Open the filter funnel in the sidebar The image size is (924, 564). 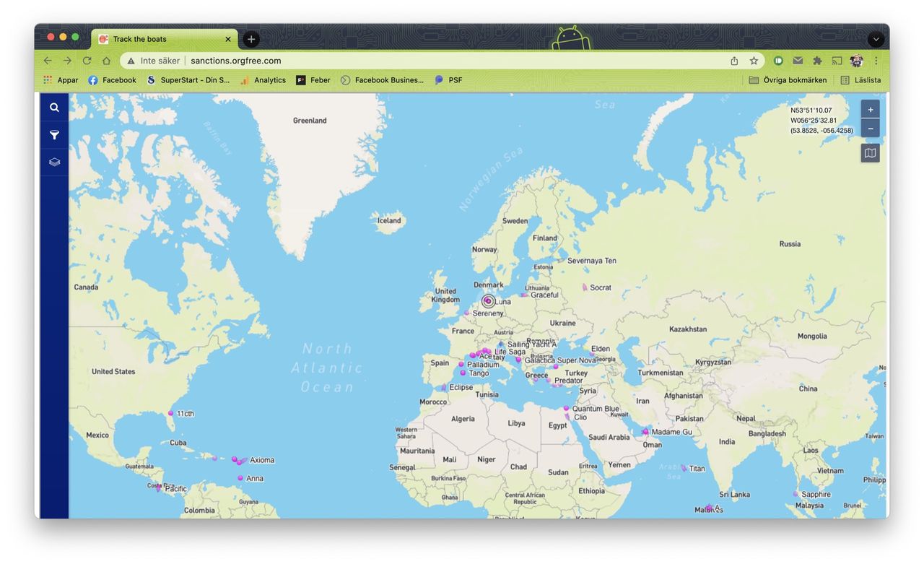54,135
